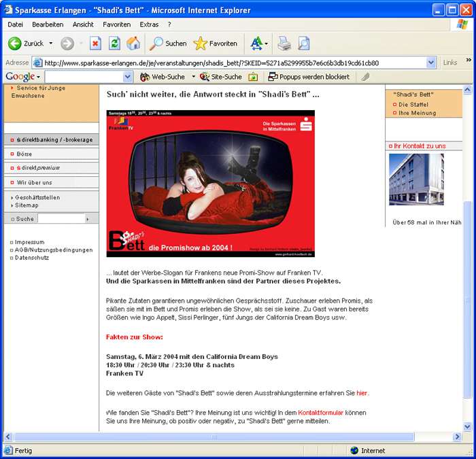Click the Internet zone globe icon

pyautogui.click(x=354, y=450)
